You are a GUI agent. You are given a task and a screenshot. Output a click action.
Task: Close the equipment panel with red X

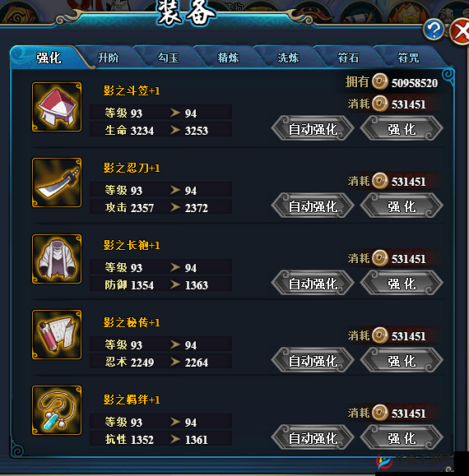pos(461,31)
